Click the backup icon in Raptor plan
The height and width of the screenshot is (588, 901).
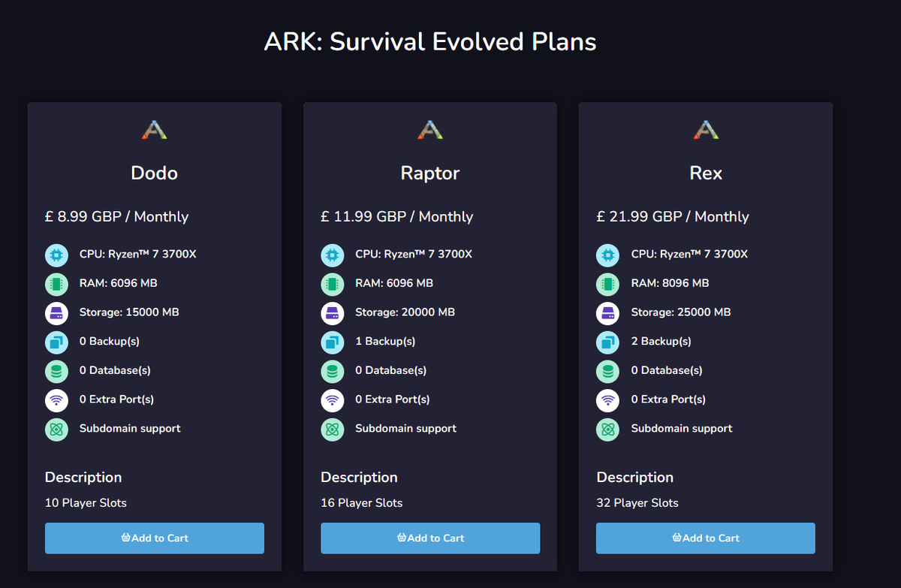point(333,342)
